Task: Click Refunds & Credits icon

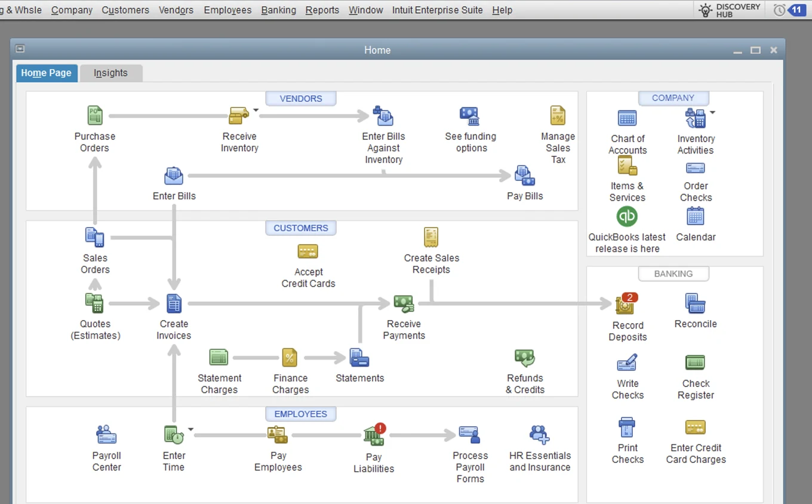Action: pos(525,358)
